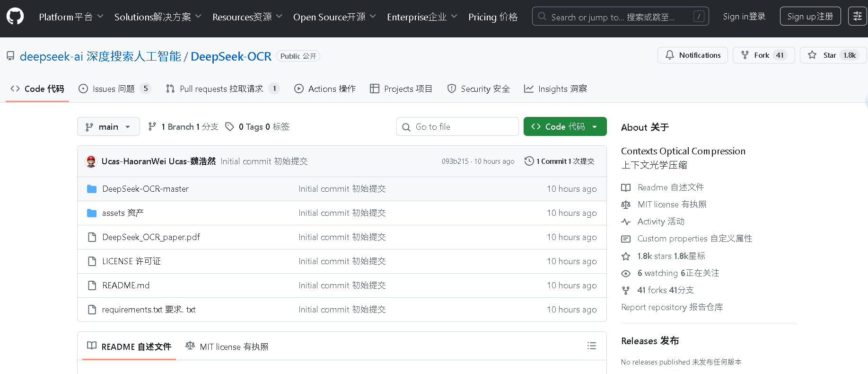
Task: Open the LICENSE file name
Action: 132,261
